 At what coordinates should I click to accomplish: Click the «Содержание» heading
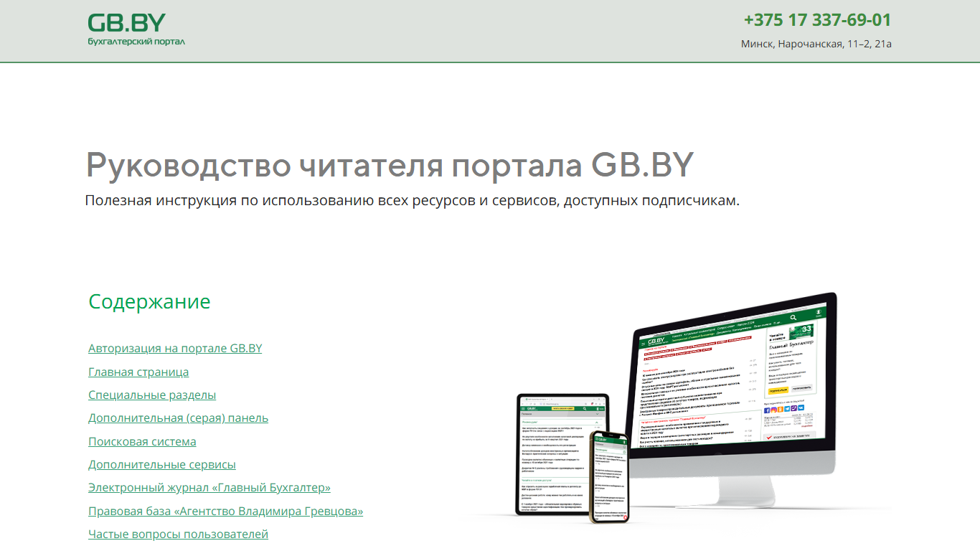149,301
